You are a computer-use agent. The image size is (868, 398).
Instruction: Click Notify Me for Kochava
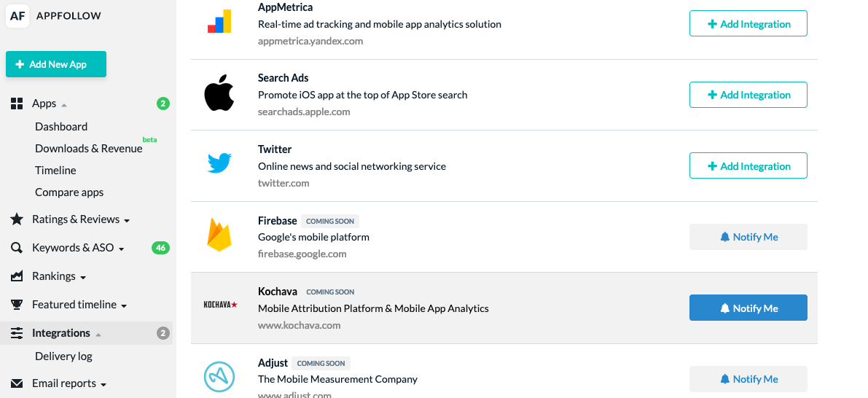[748, 308]
